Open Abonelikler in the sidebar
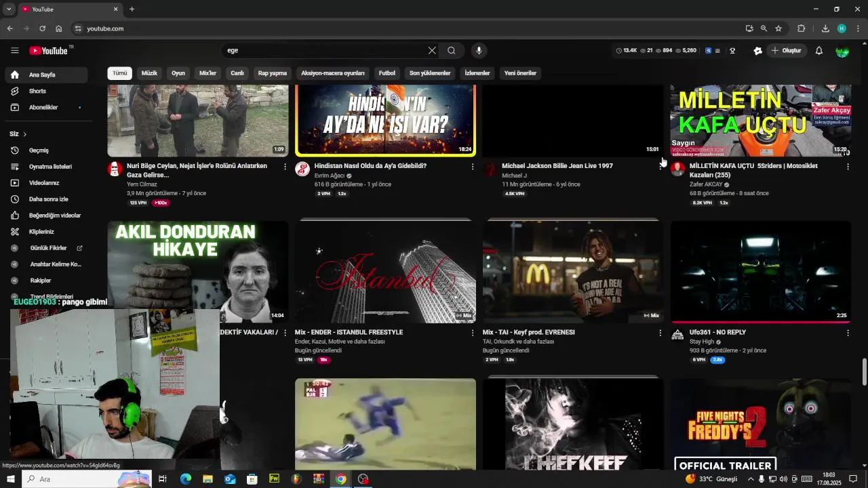The height and width of the screenshot is (488, 868). tap(46, 107)
